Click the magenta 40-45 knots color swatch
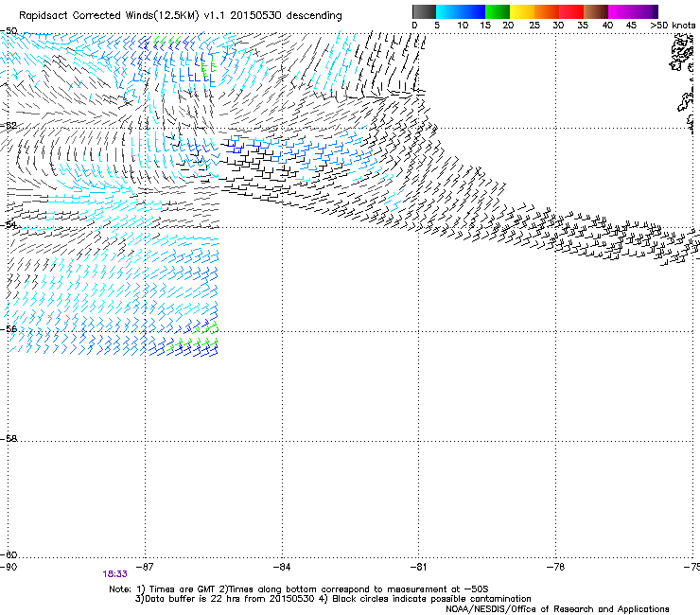This screenshot has height=615, width=700. [621, 11]
